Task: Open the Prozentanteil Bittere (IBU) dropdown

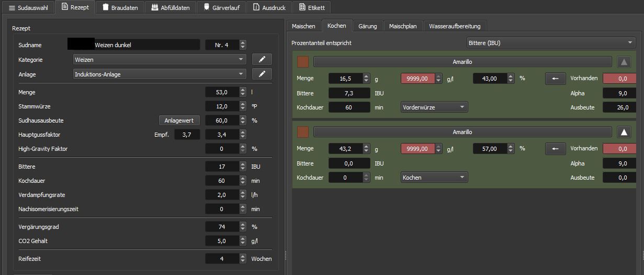Action: [x=550, y=43]
